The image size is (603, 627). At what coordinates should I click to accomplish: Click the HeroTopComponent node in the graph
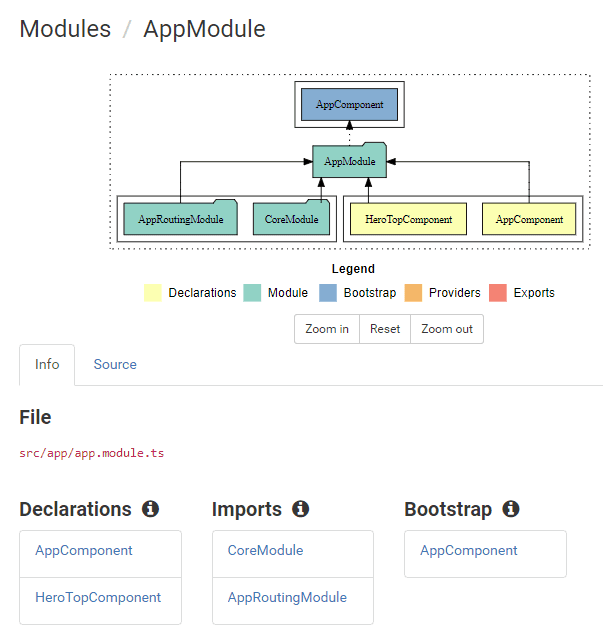click(x=408, y=219)
